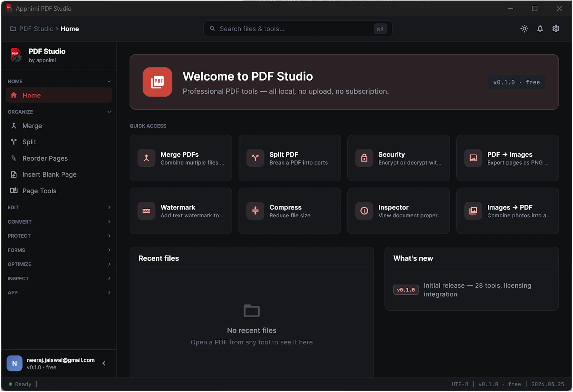The height and width of the screenshot is (392, 573).
Task: Click the v0.1.0 badge in What's new
Action: point(406,290)
